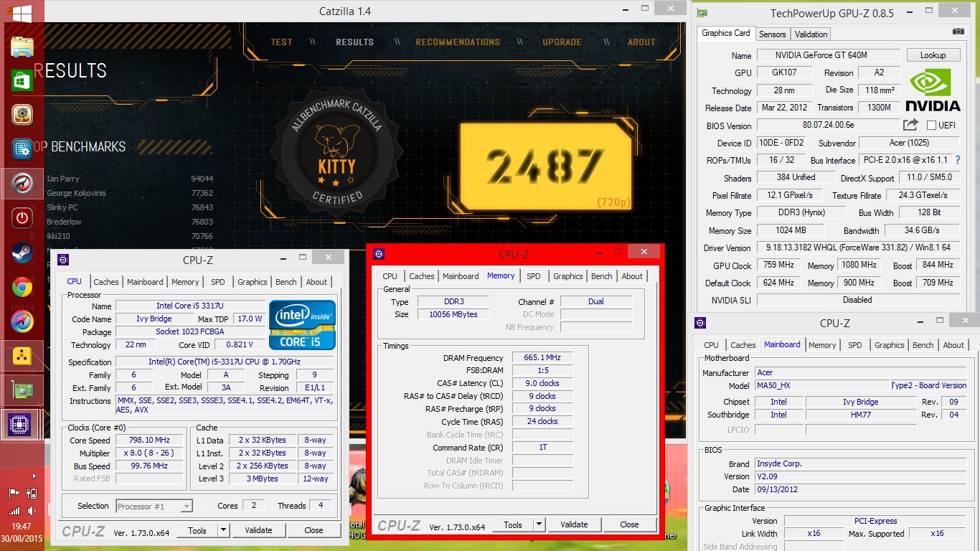Open the RECOMMENDATIONS menu in Catzilla
The height and width of the screenshot is (551, 980).
[x=458, y=42]
